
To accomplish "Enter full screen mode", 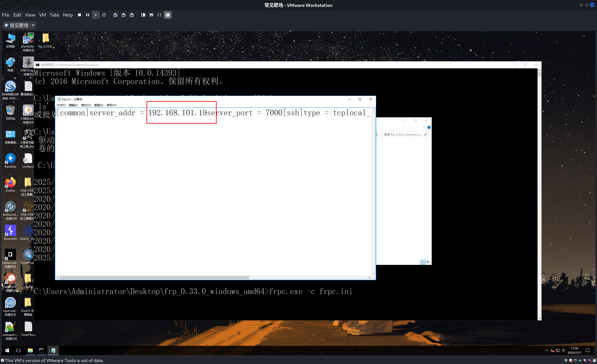I will coord(160,15).
